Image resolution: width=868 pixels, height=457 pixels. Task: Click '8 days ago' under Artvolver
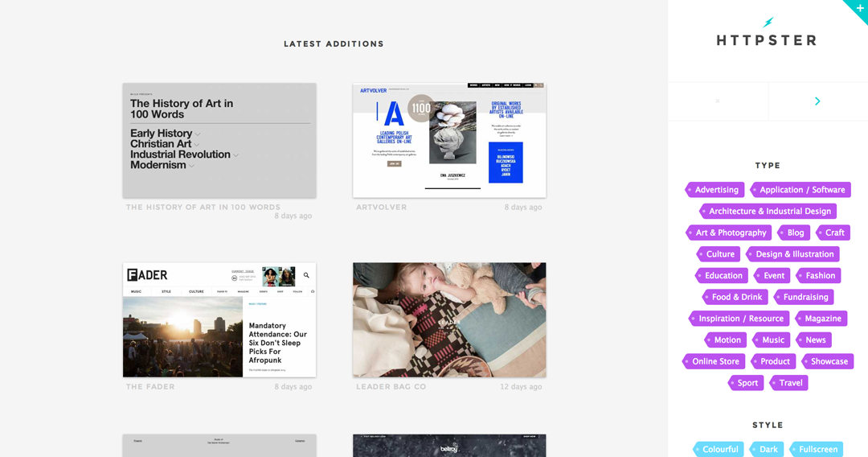pos(523,207)
